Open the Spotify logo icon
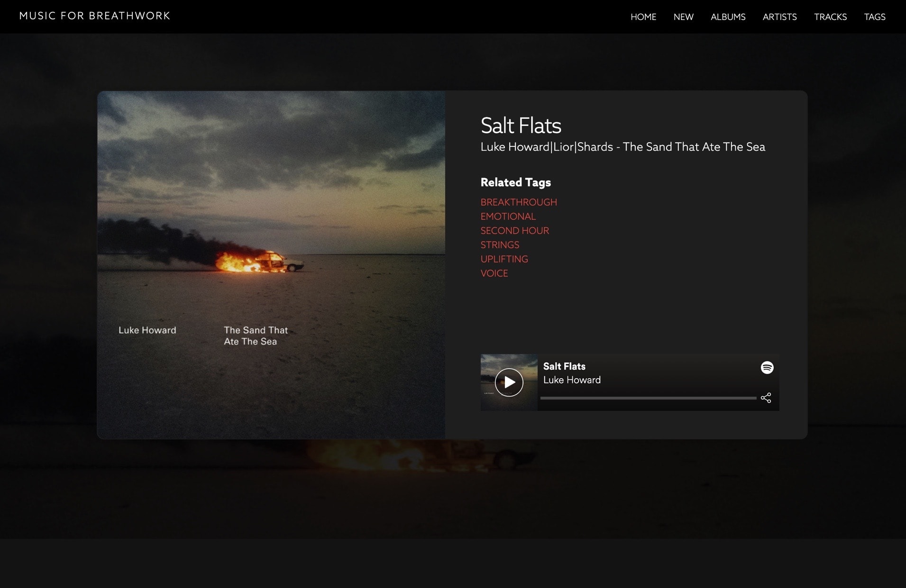The height and width of the screenshot is (588, 906). 767,368
